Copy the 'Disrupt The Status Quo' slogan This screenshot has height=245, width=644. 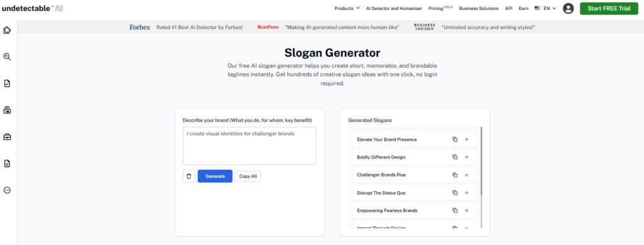(x=455, y=192)
